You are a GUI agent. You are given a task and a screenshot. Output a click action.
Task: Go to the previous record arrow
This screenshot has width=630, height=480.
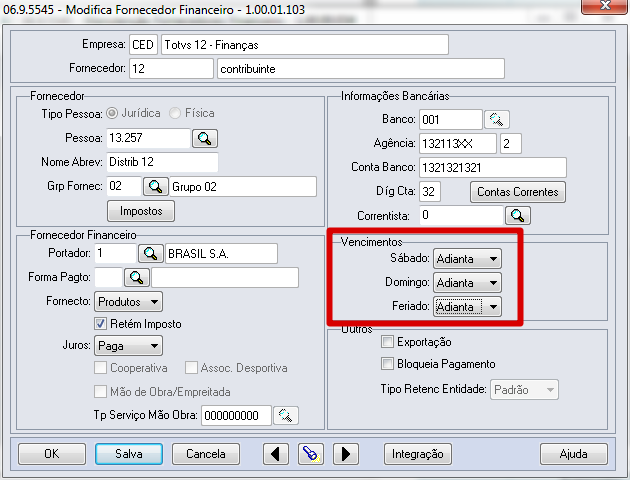[x=276, y=454]
